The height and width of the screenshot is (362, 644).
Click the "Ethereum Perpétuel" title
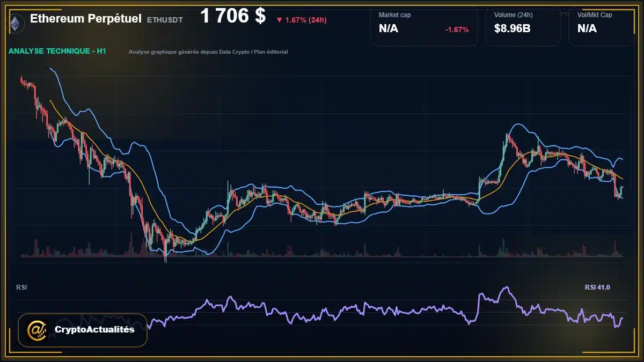[86, 19]
